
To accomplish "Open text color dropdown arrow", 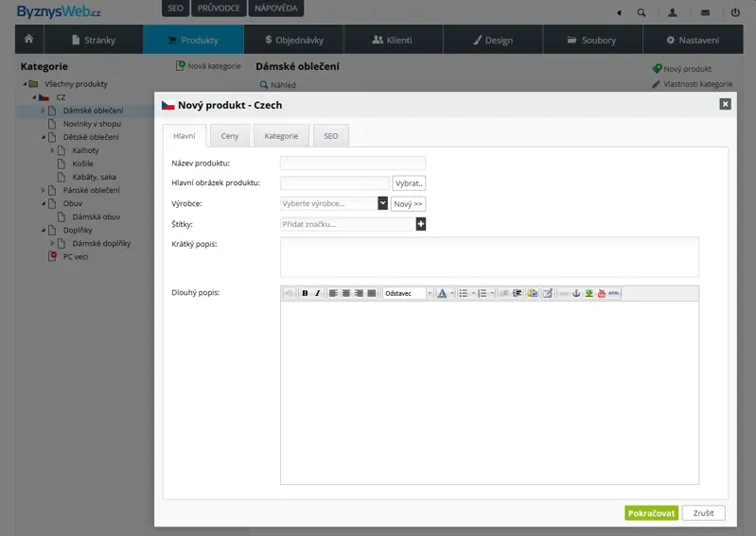I will tap(451, 293).
